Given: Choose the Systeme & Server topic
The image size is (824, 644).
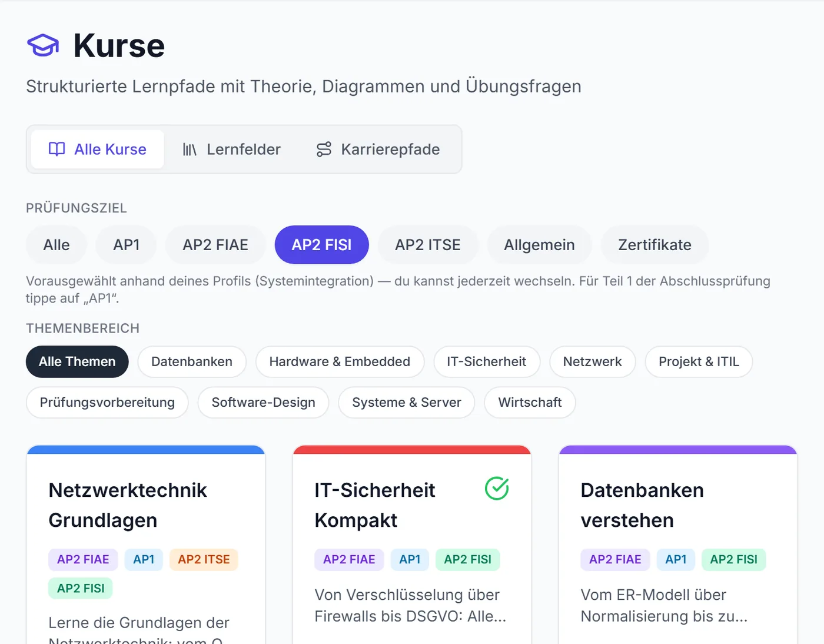Looking at the screenshot, I should click(x=407, y=403).
